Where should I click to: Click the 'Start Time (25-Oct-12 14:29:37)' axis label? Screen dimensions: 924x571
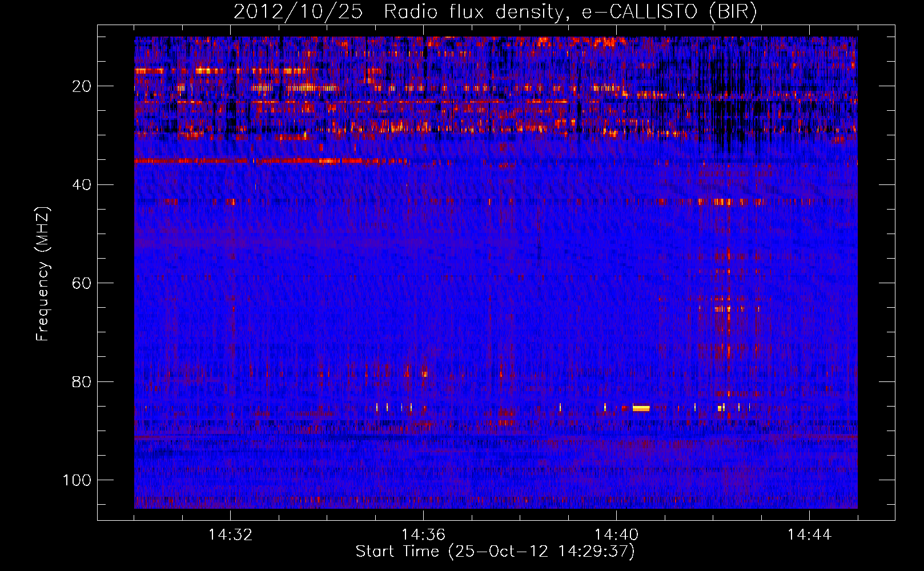point(495,551)
